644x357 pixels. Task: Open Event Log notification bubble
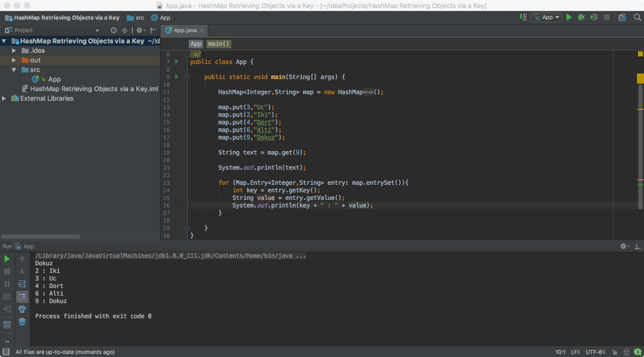(638, 351)
